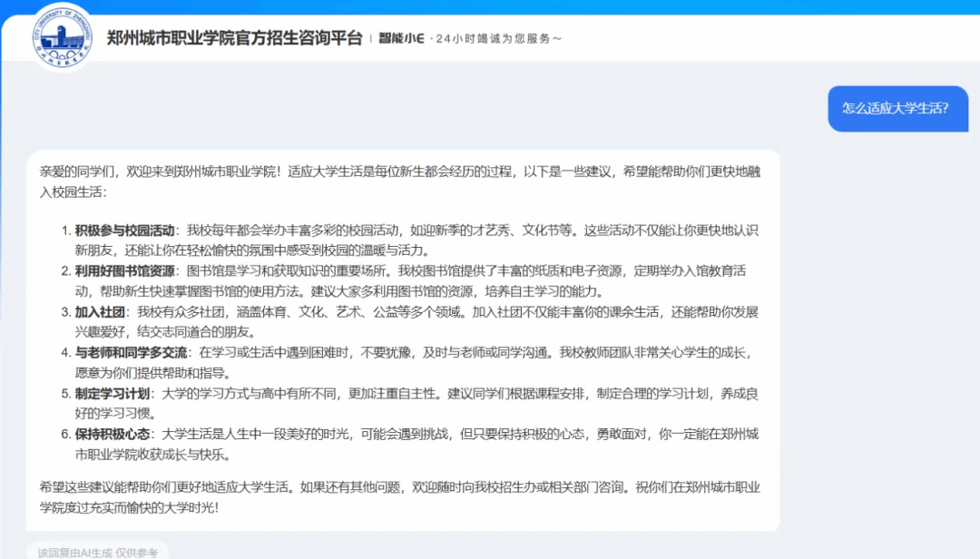Click list number 1 in the reply
The width and height of the screenshot is (980, 559).
[x=65, y=230]
